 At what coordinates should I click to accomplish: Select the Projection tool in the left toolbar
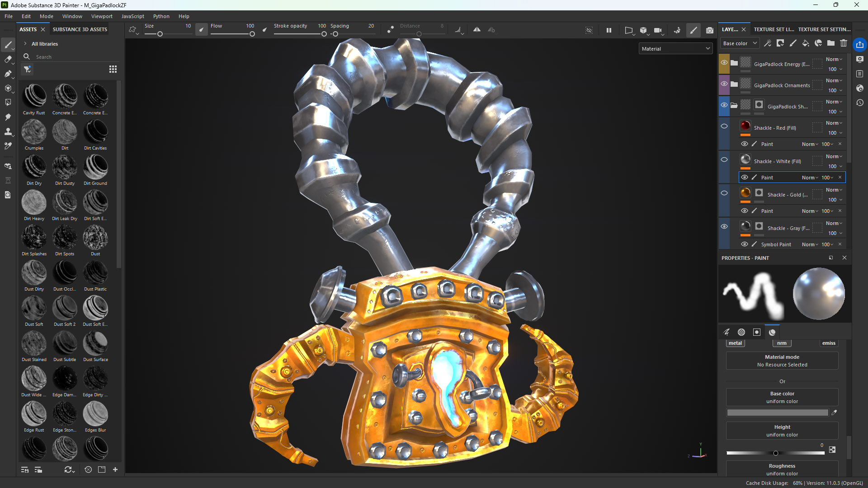[8, 74]
